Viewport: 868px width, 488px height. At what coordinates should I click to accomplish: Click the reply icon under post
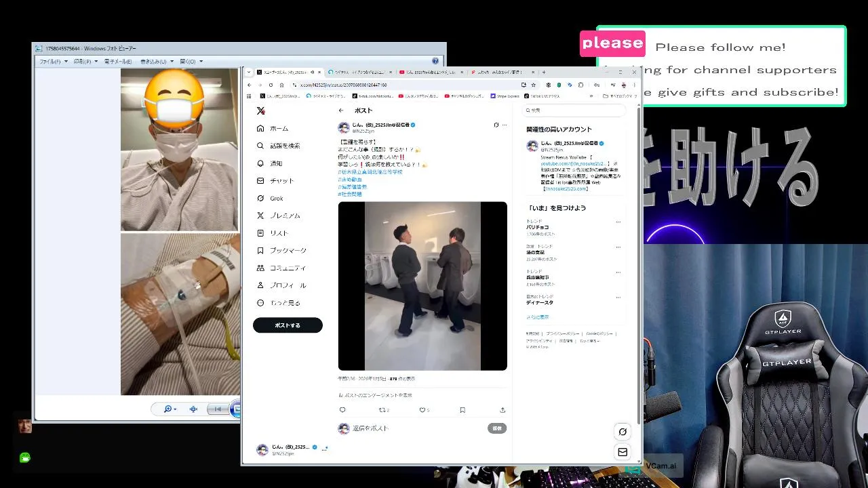click(x=342, y=410)
